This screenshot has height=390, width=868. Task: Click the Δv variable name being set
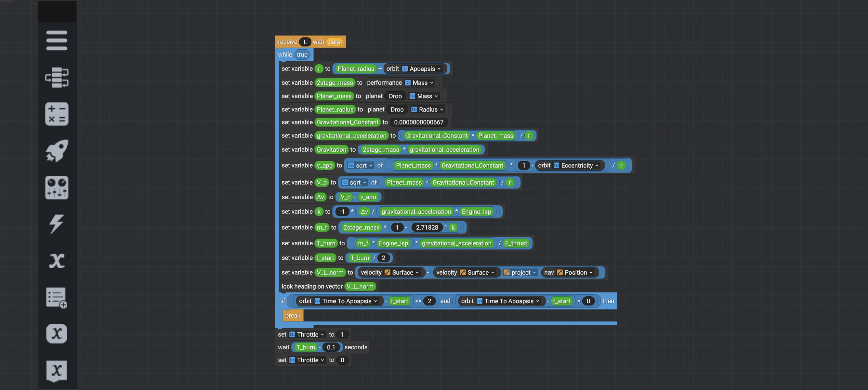click(320, 197)
